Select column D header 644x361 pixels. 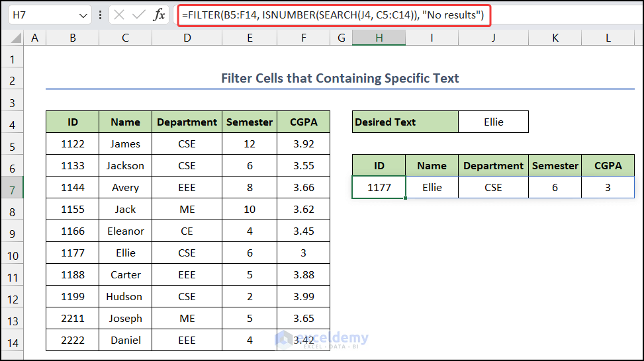pyautogui.click(x=187, y=38)
